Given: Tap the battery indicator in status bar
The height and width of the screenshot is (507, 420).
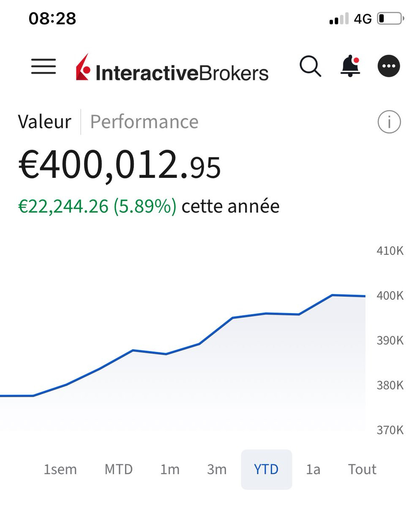Looking at the screenshot, I should point(390,19).
